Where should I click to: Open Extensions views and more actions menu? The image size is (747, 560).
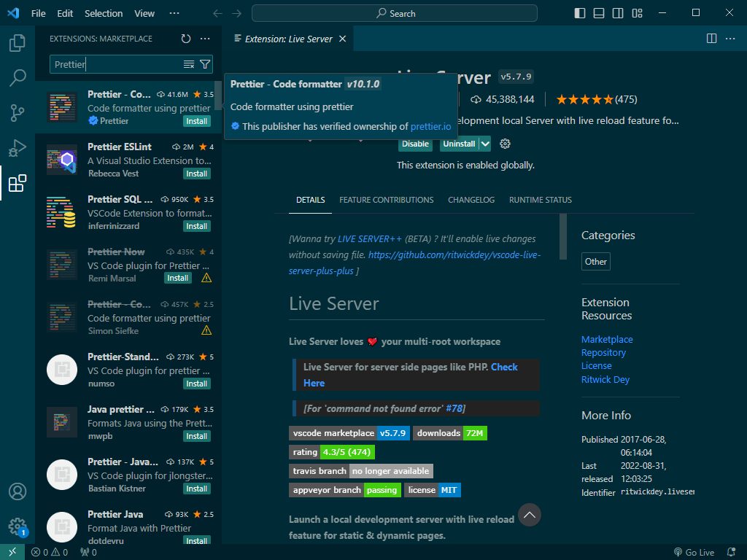[205, 39]
